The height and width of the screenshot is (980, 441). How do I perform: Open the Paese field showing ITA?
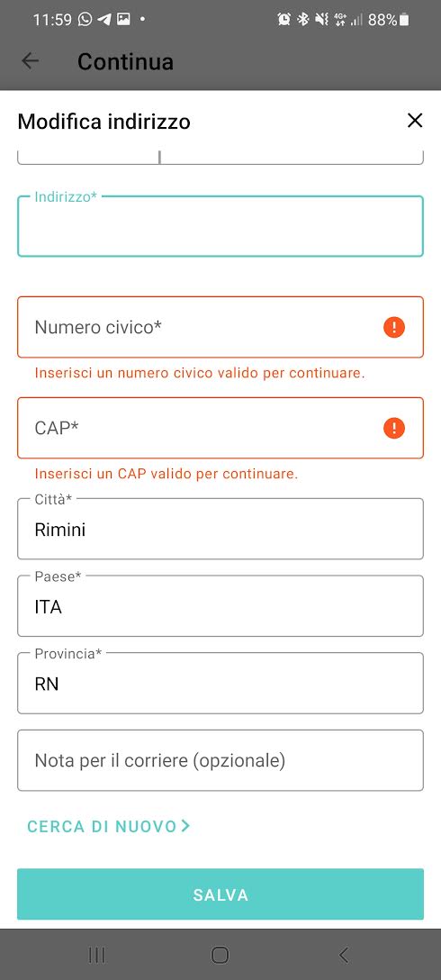coord(220,606)
